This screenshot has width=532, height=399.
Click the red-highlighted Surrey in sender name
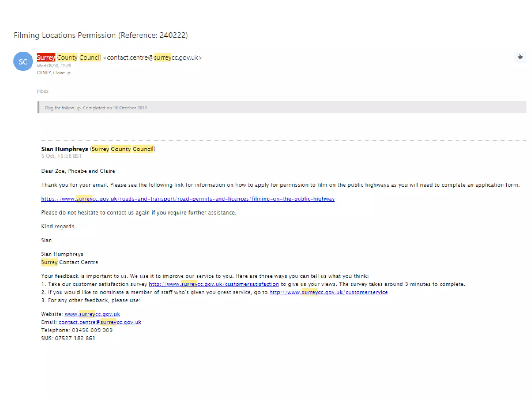point(46,58)
